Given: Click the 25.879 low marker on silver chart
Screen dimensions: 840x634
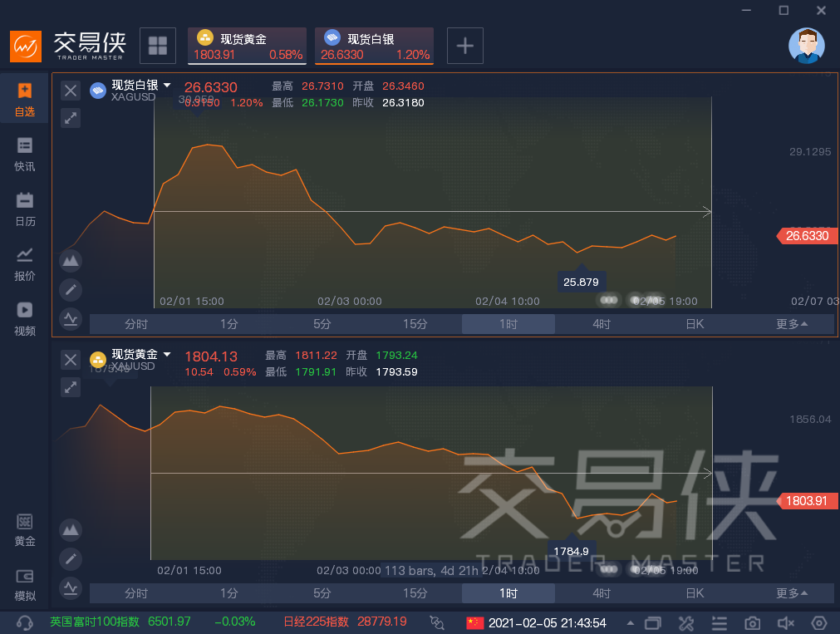Looking at the screenshot, I should coord(582,282).
